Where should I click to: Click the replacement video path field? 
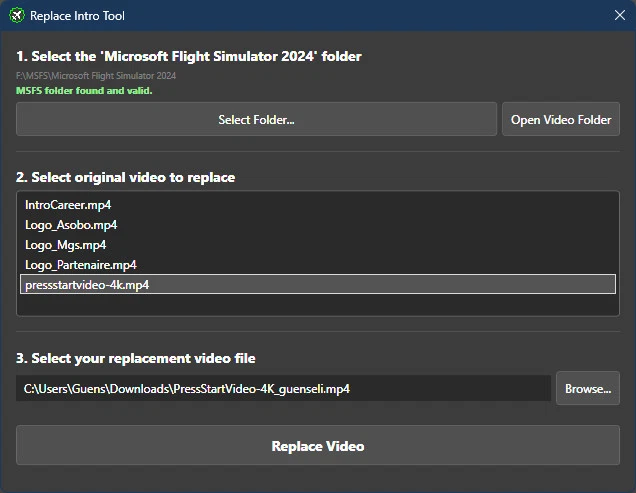[x=284, y=388]
